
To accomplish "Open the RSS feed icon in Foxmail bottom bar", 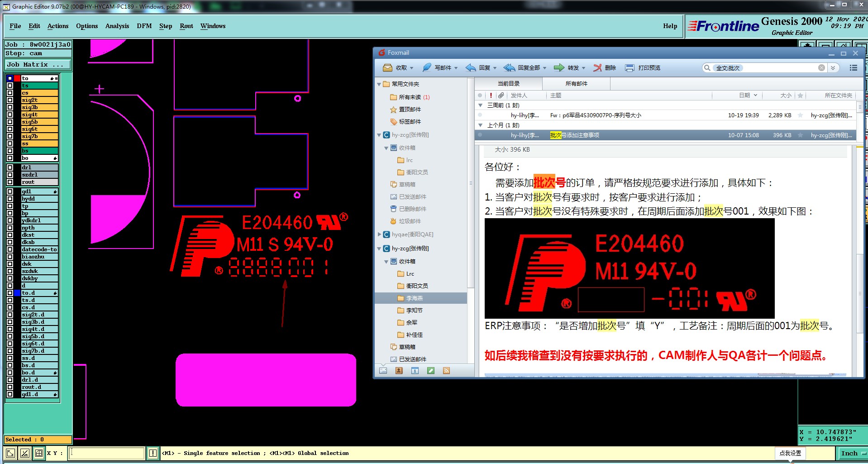I will 446,371.
